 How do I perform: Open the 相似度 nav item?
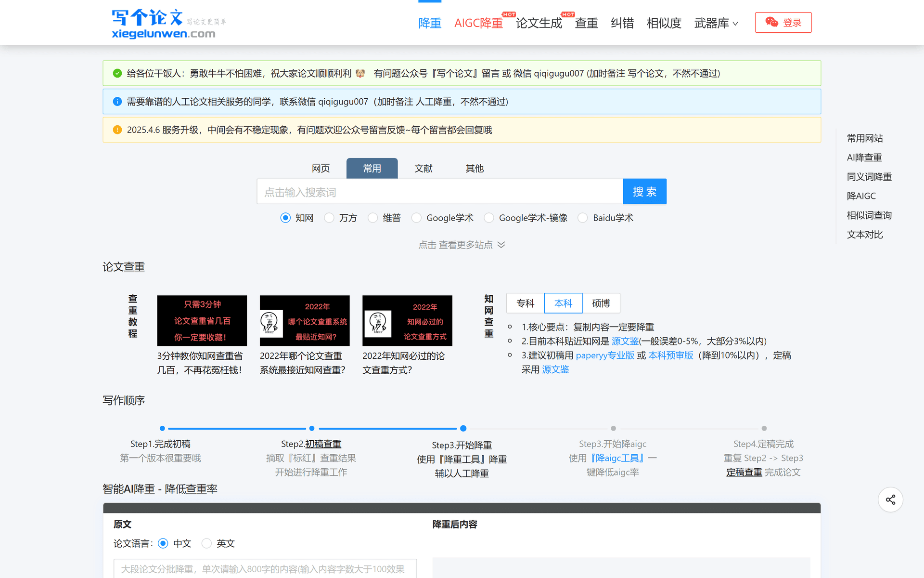(664, 23)
